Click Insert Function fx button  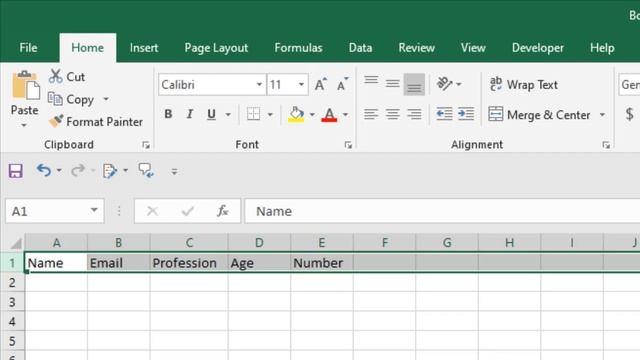tap(223, 211)
